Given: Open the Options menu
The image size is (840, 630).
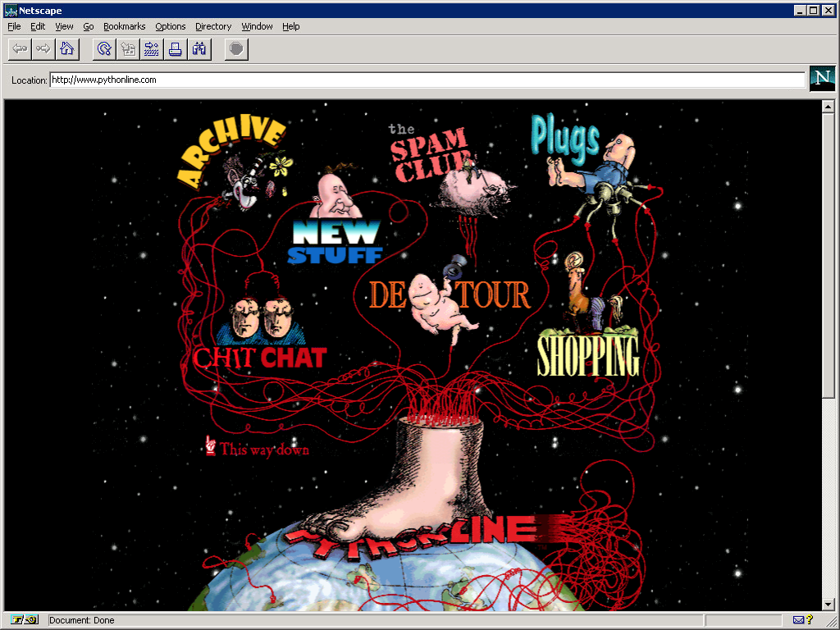Looking at the screenshot, I should tap(170, 26).
